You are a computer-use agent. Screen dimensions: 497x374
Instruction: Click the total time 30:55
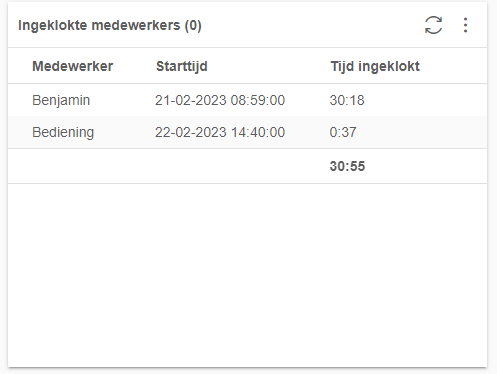pos(347,166)
